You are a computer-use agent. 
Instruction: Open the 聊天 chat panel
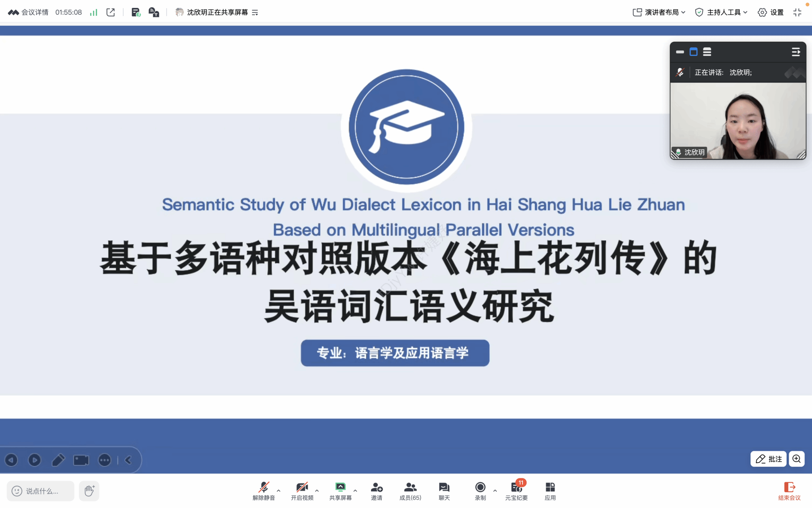444,491
